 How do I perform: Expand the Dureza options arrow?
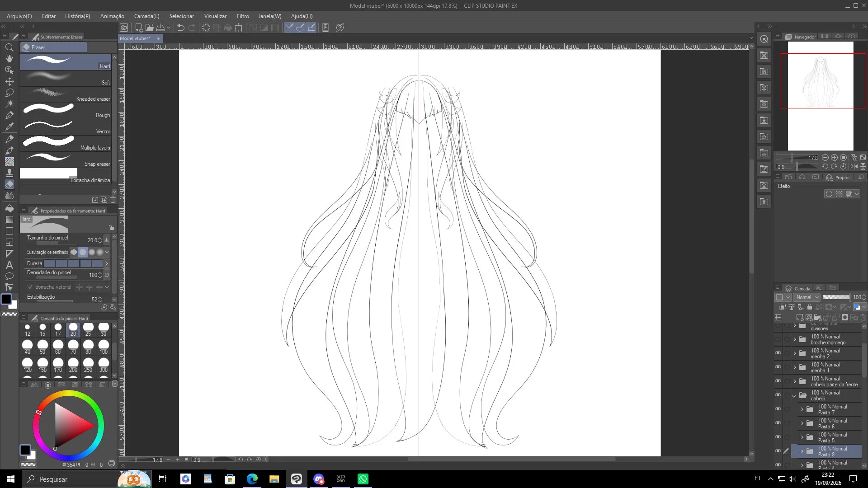pos(107,263)
